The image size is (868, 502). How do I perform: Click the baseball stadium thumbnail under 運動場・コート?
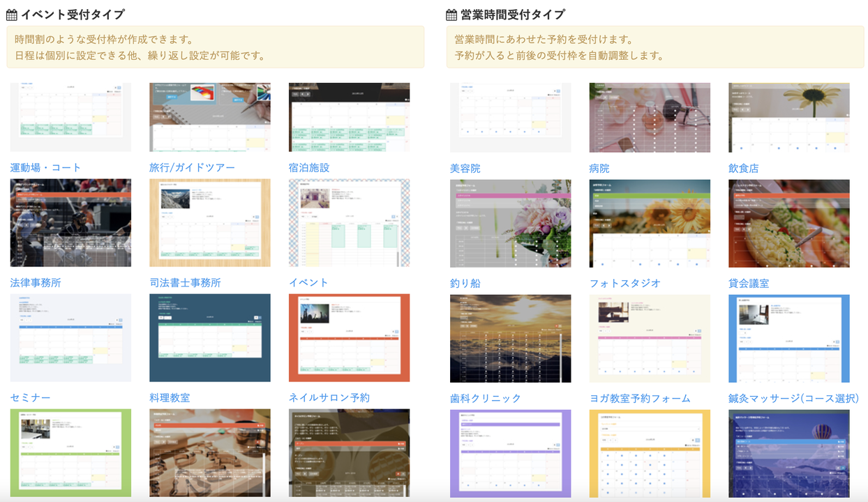tap(70, 223)
